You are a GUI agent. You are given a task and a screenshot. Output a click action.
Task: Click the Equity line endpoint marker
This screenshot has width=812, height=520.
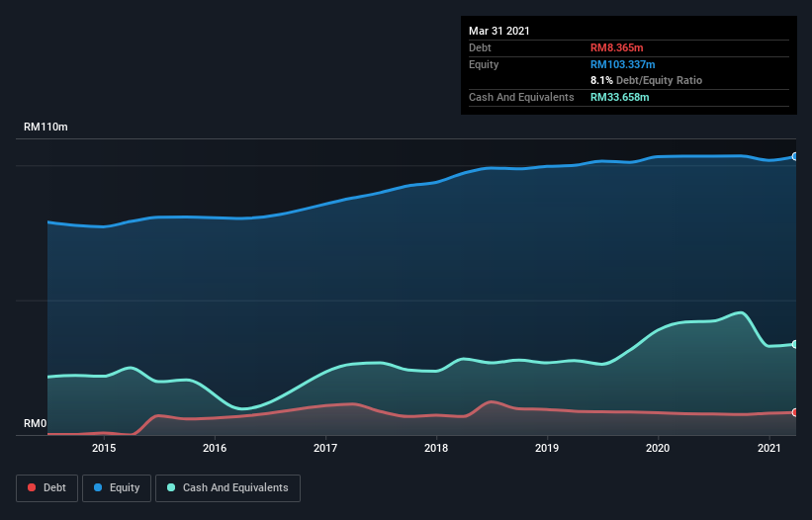coord(795,156)
